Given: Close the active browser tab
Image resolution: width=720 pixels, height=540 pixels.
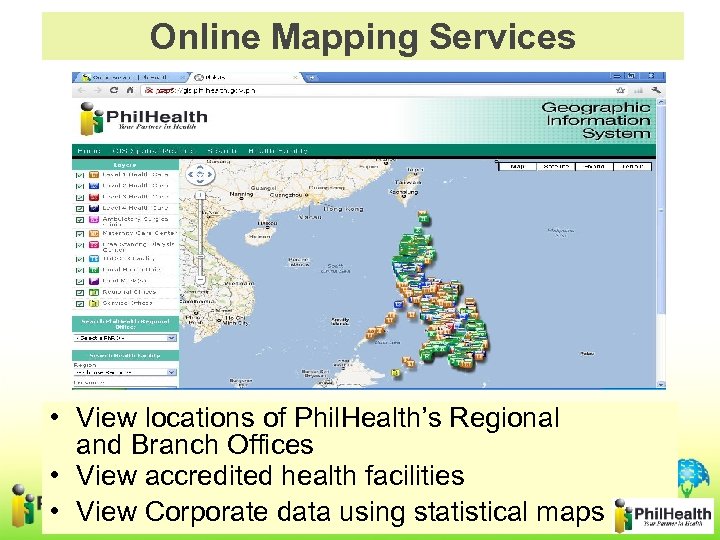Looking at the screenshot, I should [x=295, y=78].
